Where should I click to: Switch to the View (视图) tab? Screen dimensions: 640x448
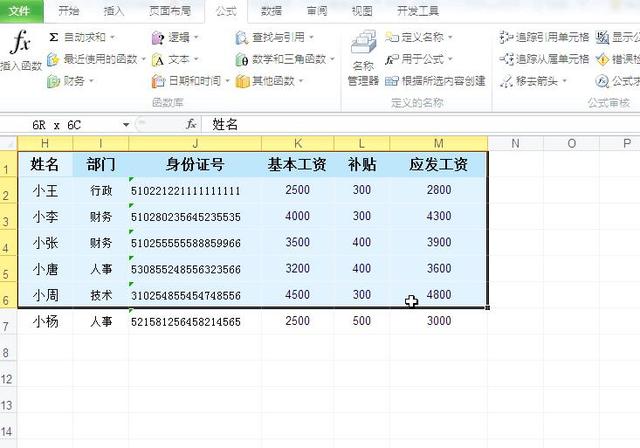click(362, 11)
